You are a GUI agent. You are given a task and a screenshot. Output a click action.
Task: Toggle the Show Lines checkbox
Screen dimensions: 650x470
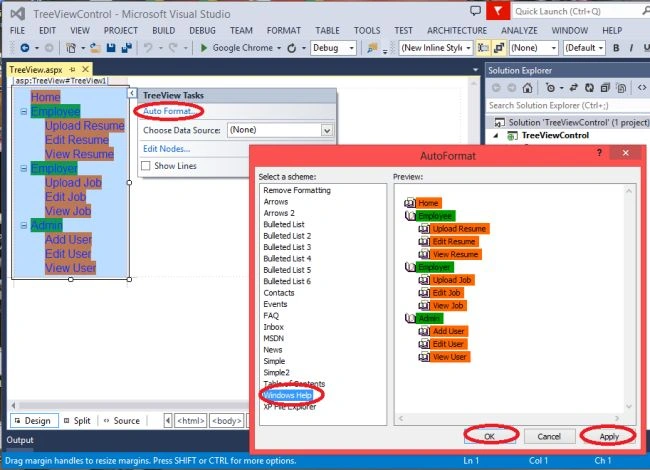[146, 166]
